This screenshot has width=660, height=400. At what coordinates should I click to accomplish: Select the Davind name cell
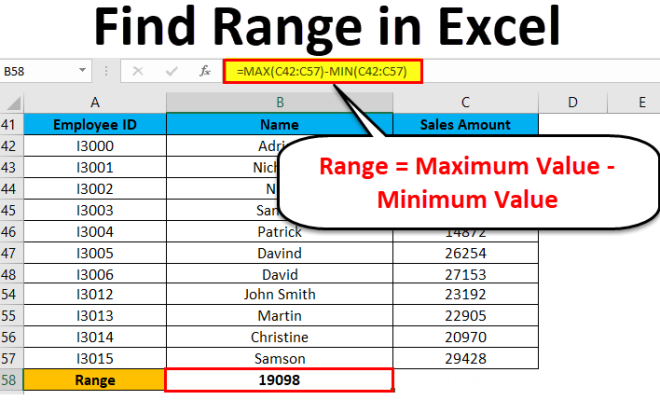[280, 253]
